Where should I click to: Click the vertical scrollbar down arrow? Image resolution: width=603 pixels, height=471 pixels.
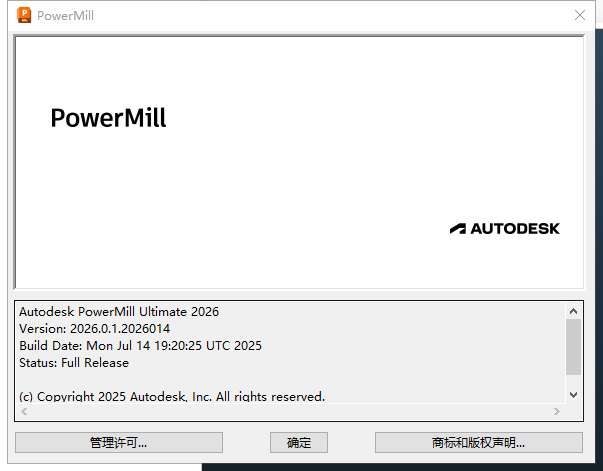point(573,394)
